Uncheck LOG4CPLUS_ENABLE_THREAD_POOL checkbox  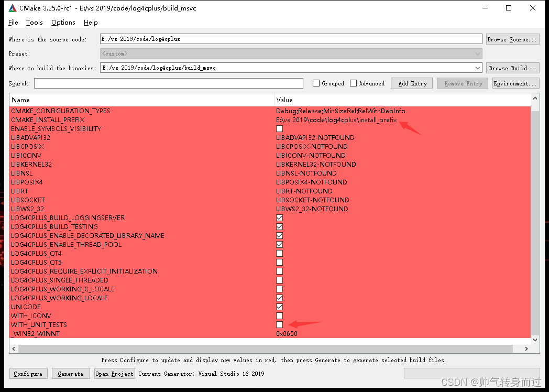(x=279, y=245)
